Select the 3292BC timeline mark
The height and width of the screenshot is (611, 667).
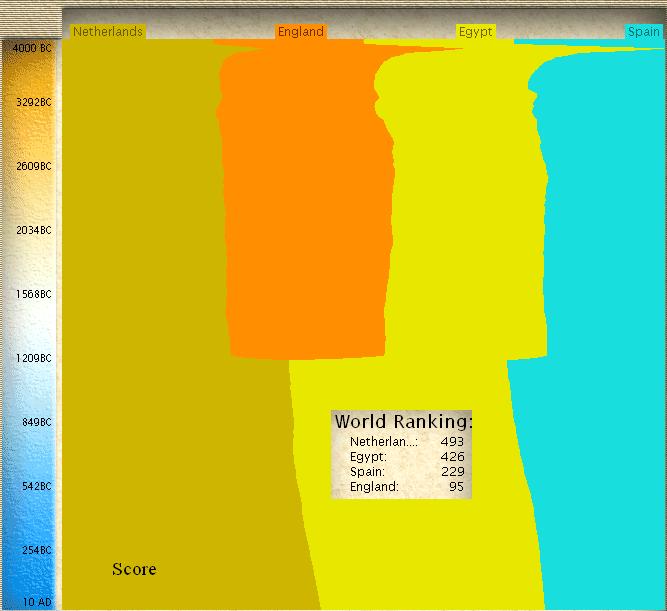[31, 102]
